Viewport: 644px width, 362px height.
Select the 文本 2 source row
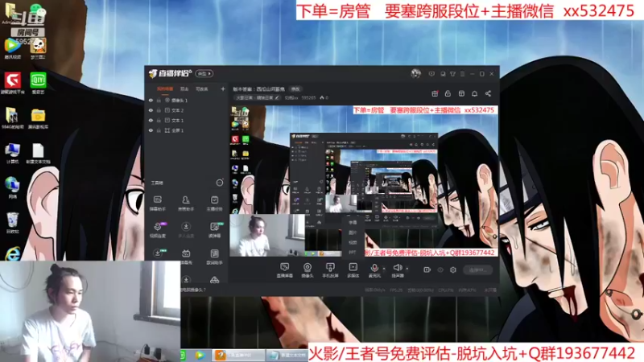[x=187, y=110]
